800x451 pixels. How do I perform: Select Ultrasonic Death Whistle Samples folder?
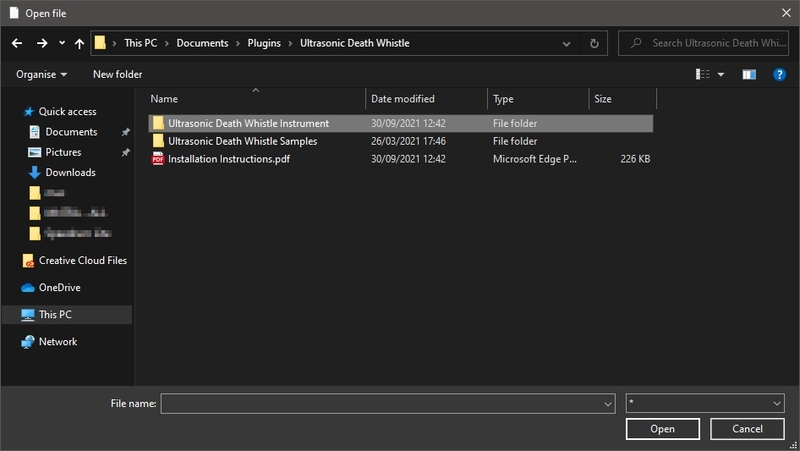[242, 141]
